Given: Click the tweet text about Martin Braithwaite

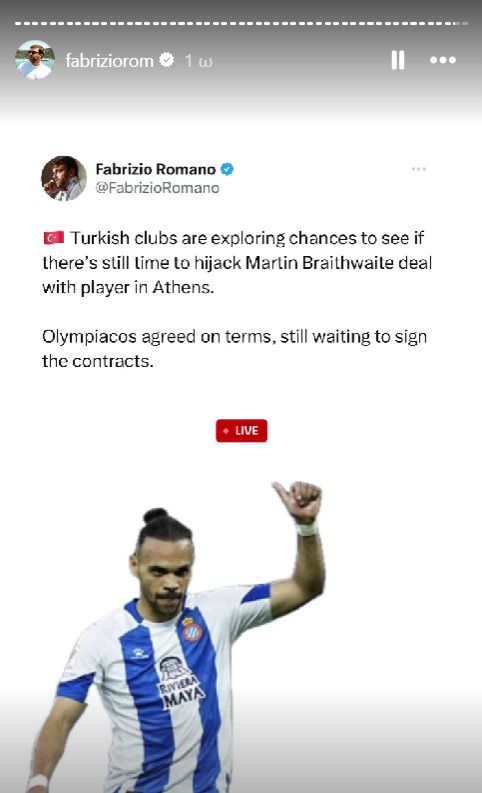Looking at the screenshot, I should click(x=237, y=262).
